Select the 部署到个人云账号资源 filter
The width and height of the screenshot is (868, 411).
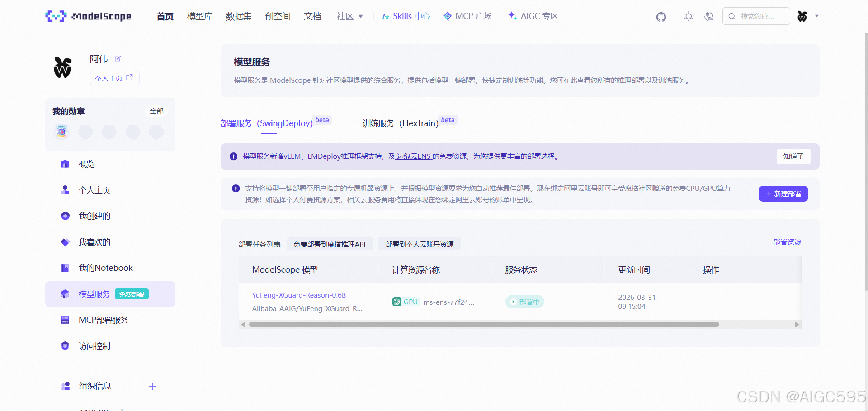(x=420, y=244)
